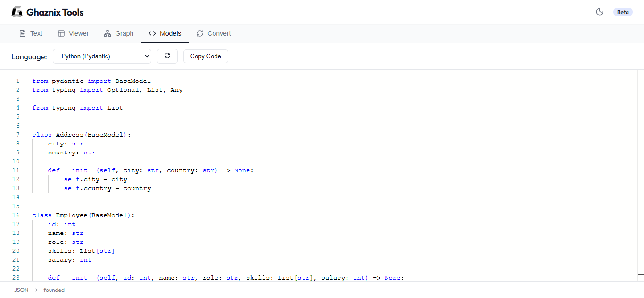
Task: Regenerate models with the refresh icon button
Action: [167, 56]
